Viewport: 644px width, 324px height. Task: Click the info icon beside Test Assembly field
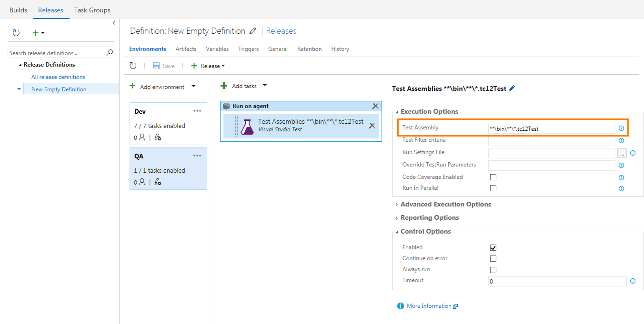621,128
